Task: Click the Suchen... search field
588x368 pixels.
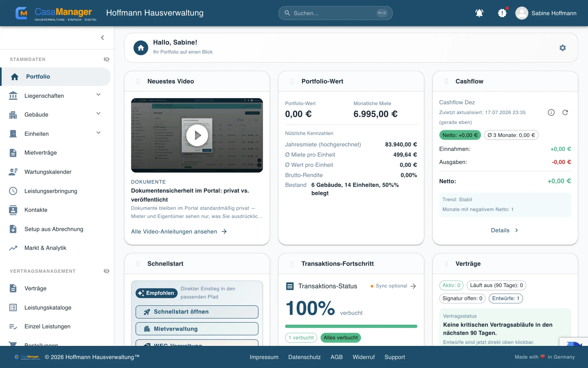Action: point(335,13)
